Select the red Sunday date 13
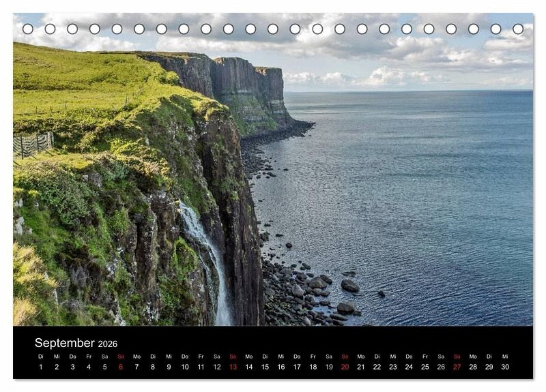The image size is (546, 392). click(233, 367)
